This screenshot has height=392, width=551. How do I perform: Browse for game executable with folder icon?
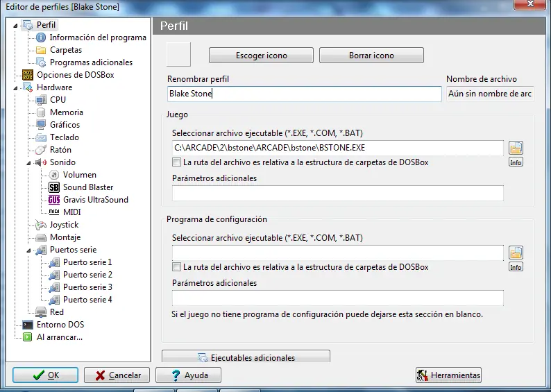pyautogui.click(x=516, y=148)
